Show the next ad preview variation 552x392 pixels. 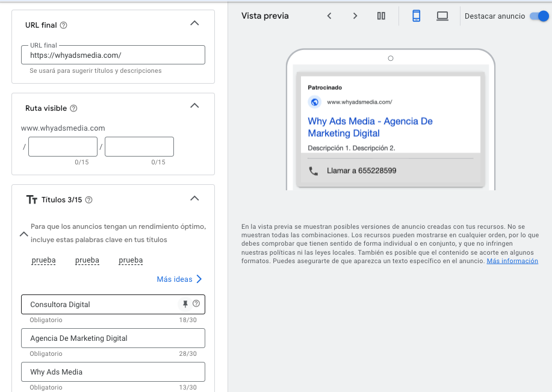click(x=355, y=16)
